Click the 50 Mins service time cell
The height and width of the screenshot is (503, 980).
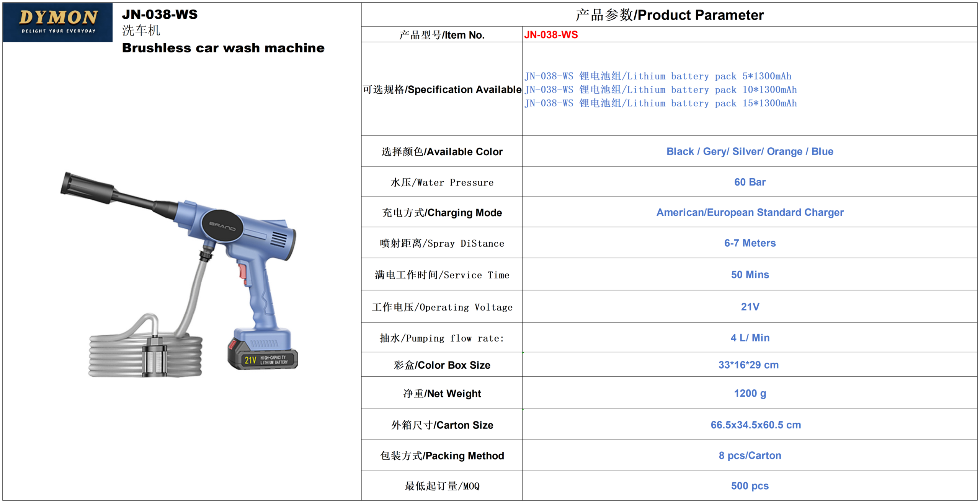(750, 274)
